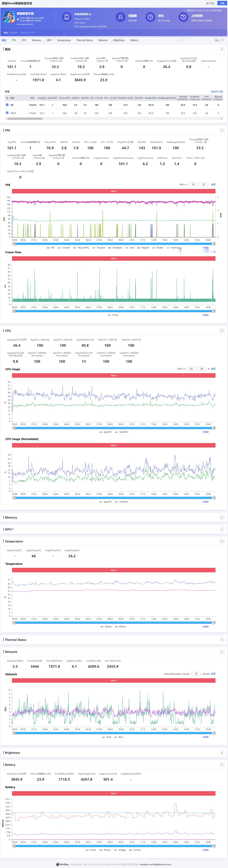Click the creator user icon

(120, 17)
